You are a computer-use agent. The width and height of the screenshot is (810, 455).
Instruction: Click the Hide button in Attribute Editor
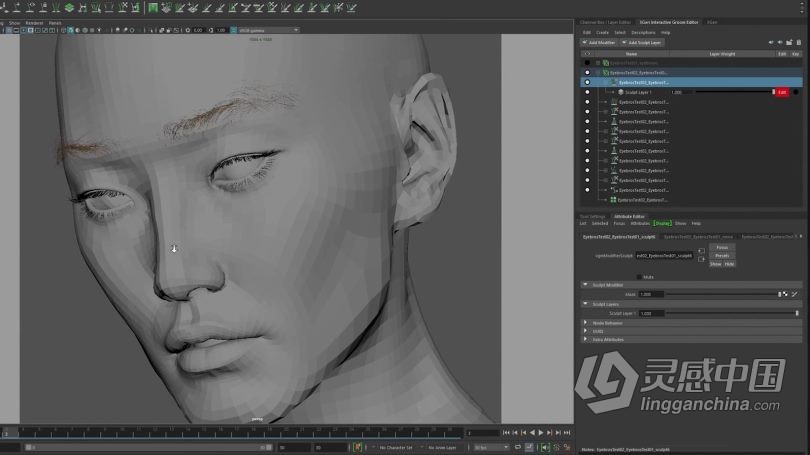(x=729, y=264)
